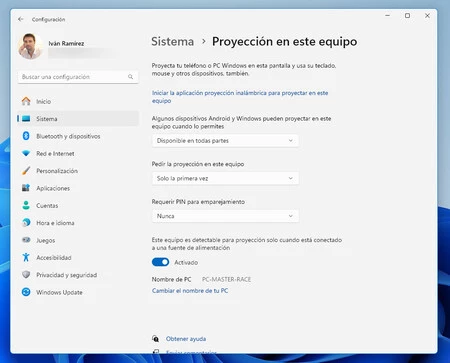The width and height of the screenshot is (450, 363).
Task: Click the Windows Update icon
Action: pos(26,292)
